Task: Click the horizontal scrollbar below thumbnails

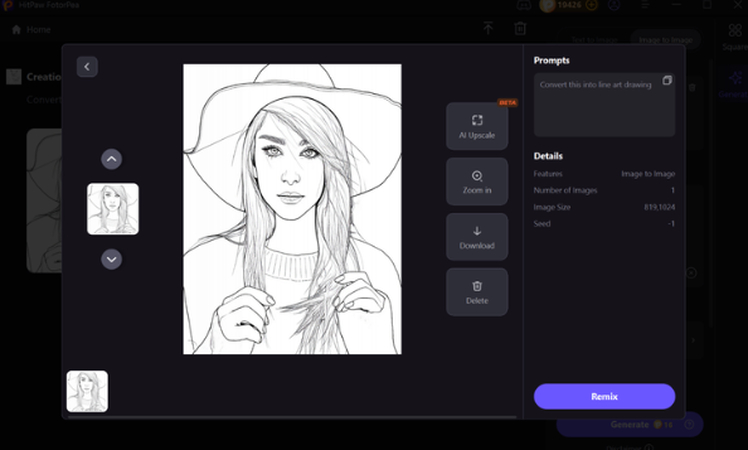Action: 292,417
